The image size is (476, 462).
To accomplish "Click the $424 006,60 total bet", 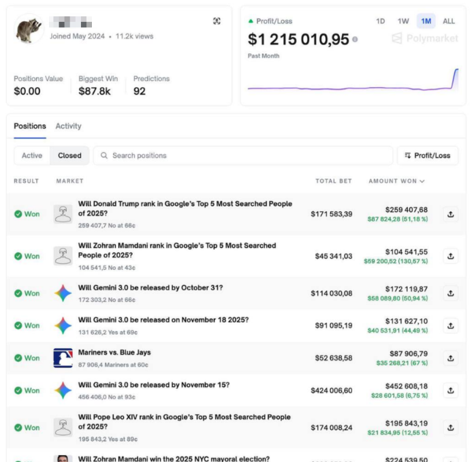I will click(x=332, y=390).
